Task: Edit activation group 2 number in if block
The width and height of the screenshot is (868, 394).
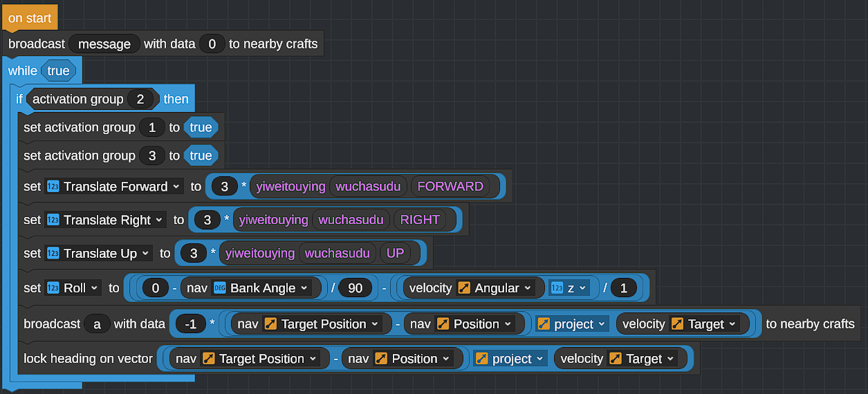Action: tap(140, 100)
